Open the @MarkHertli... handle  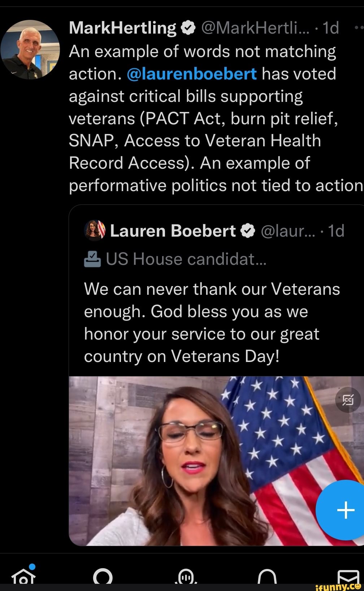255,28
